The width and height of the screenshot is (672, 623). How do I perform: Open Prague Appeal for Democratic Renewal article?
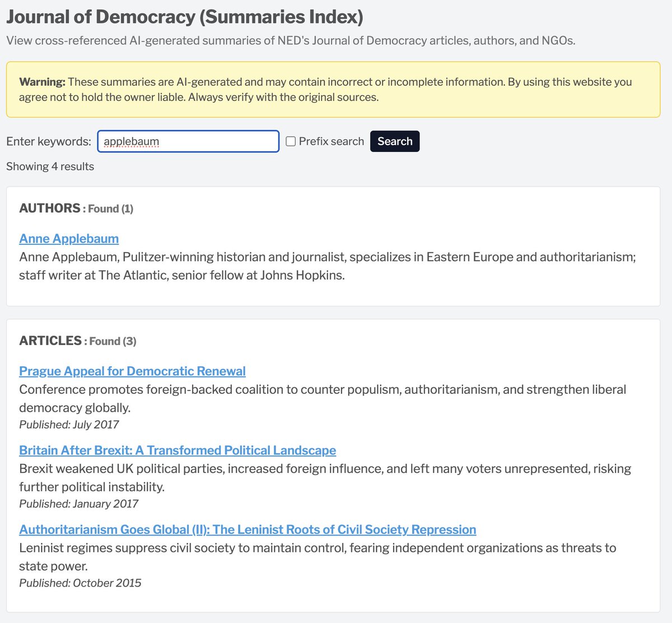coord(132,371)
